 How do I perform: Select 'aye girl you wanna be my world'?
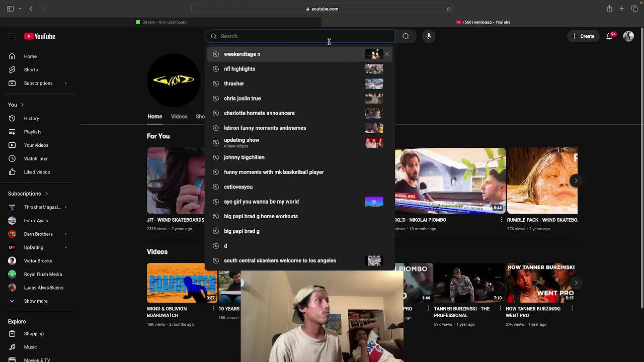click(x=300, y=202)
